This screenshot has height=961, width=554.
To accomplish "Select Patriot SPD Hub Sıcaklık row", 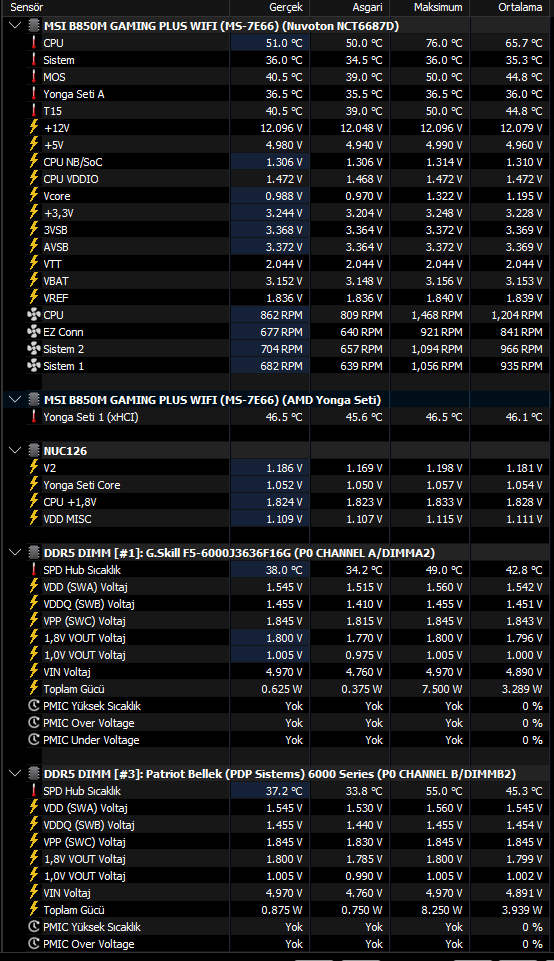I will click(275, 791).
